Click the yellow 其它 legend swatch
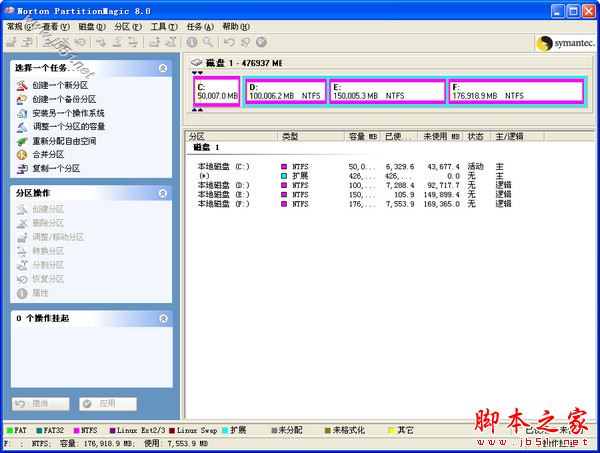This screenshot has height=453, width=600. click(x=391, y=430)
